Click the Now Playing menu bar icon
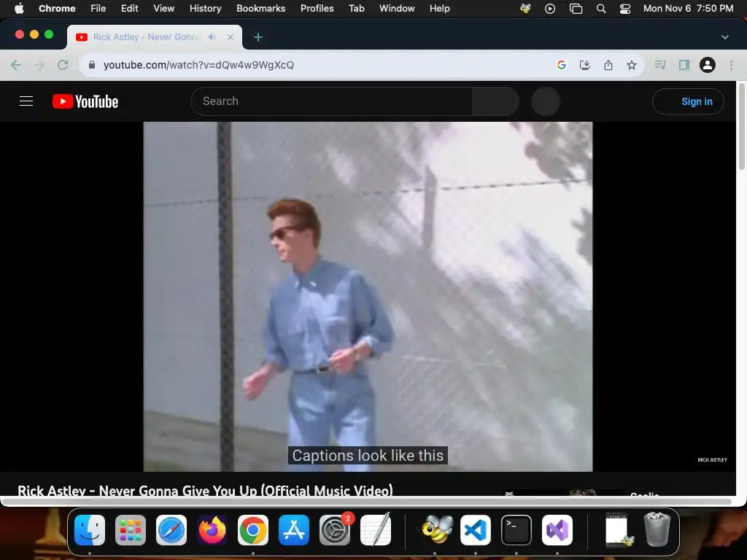Image resolution: width=747 pixels, height=560 pixels. [550, 9]
